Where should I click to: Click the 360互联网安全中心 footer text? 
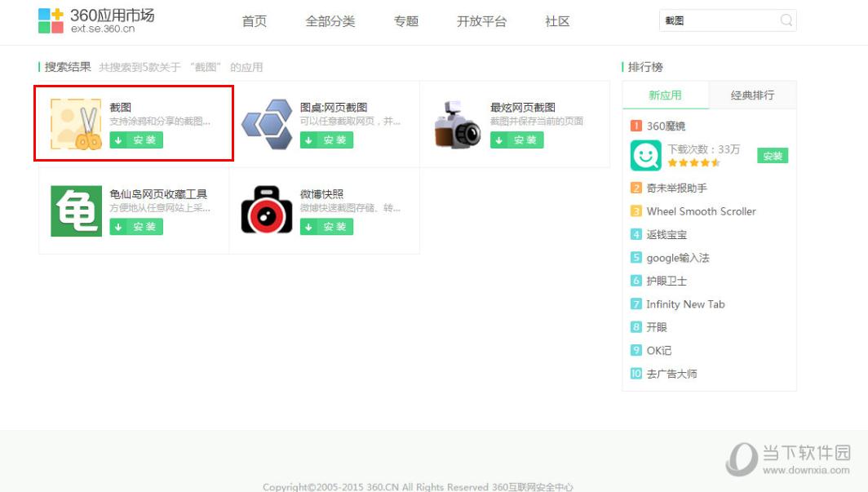tap(532, 487)
